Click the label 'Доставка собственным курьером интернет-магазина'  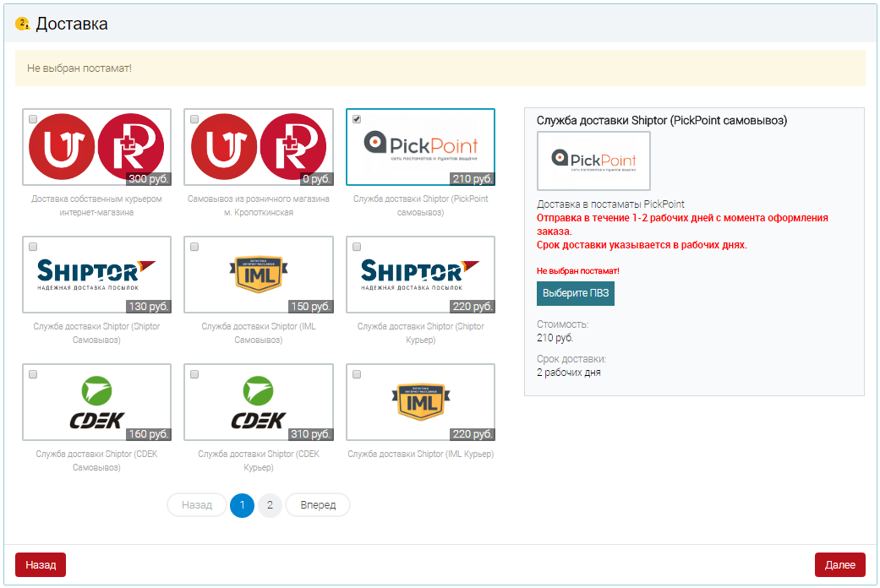pos(96,205)
